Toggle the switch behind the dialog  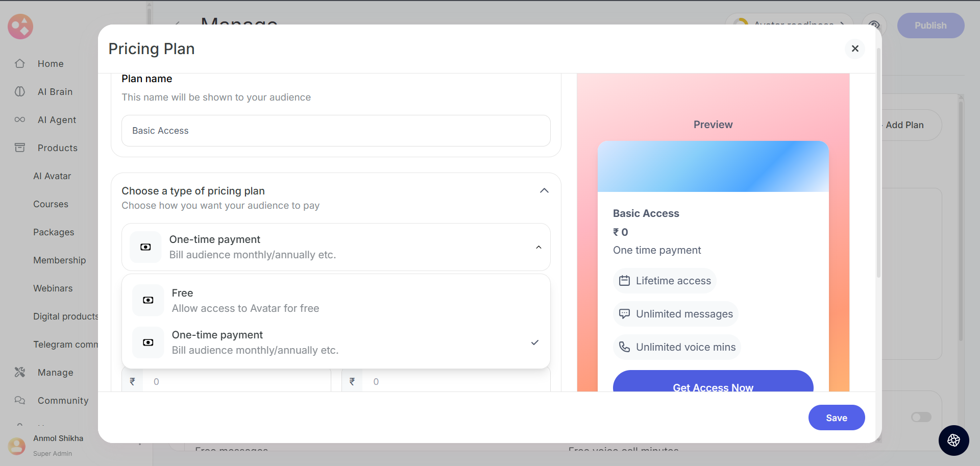click(921, 418)
